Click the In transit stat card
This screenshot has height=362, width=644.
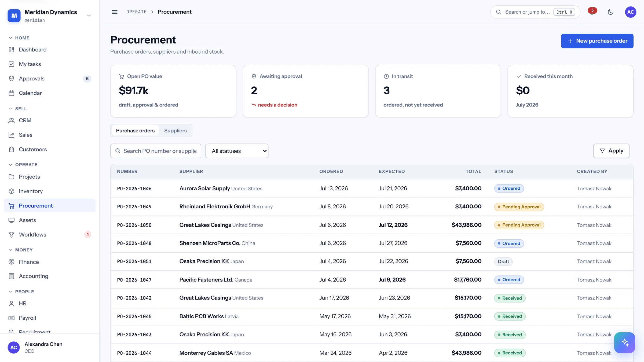click(438, 91)
